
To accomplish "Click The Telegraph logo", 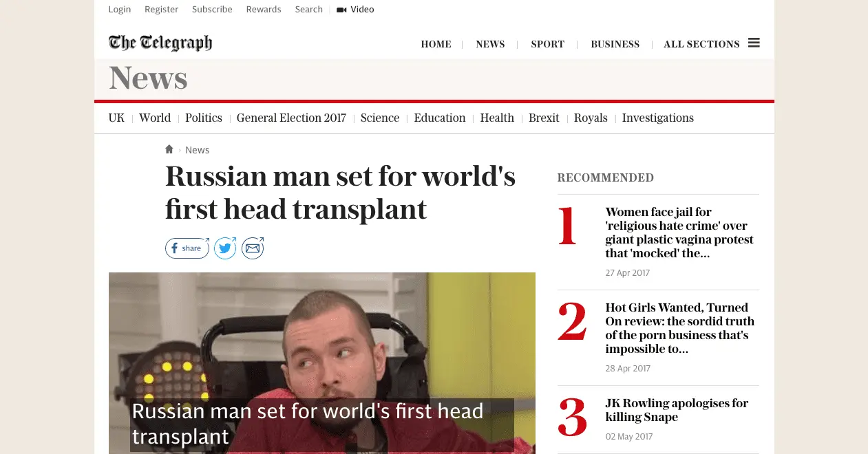I will click(160, 43).
